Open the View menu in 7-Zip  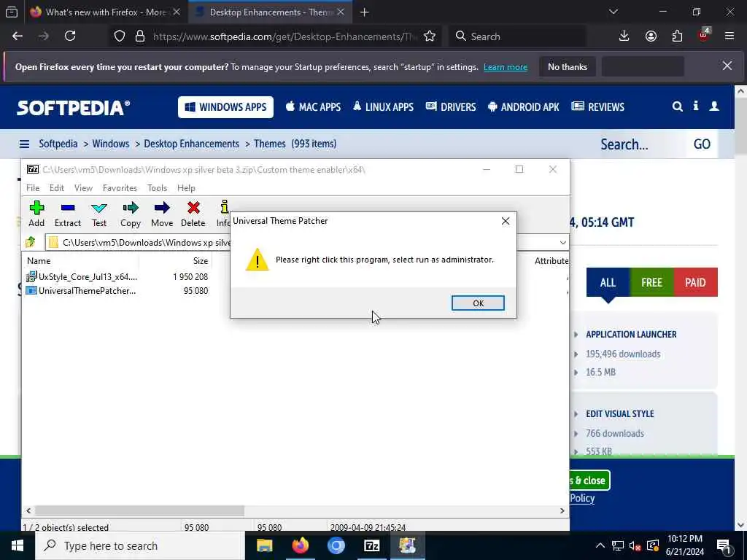point(83,188)
